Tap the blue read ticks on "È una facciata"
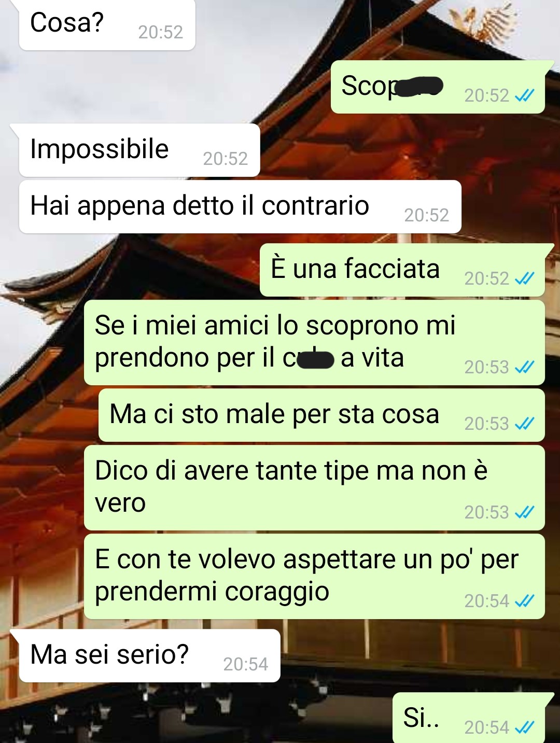 [524, 279]
